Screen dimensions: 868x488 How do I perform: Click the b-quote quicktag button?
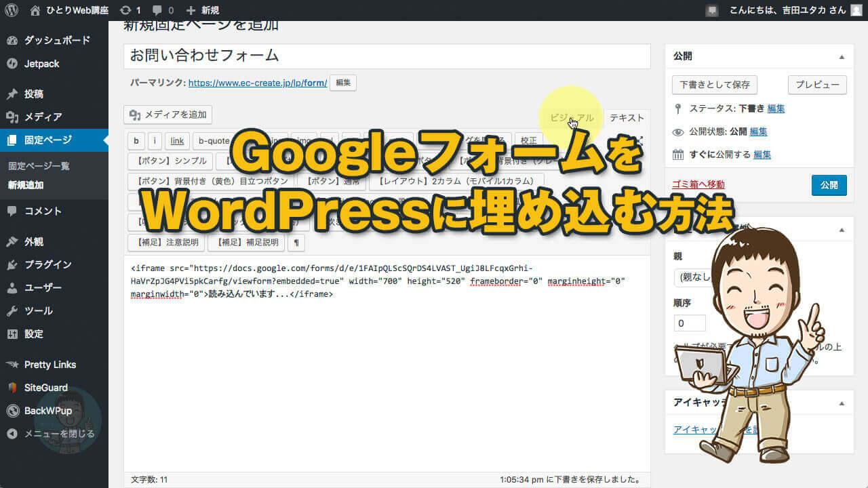click(214, 140)
